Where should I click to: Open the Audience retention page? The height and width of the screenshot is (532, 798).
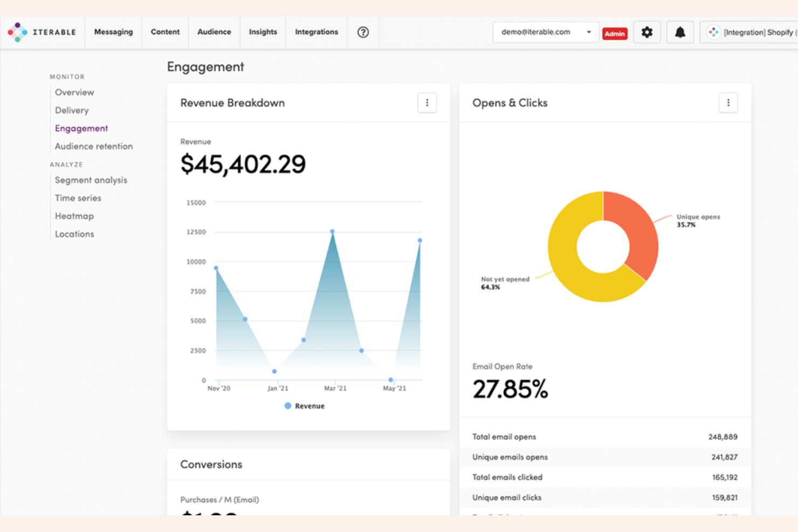click(x=93, y=146)
